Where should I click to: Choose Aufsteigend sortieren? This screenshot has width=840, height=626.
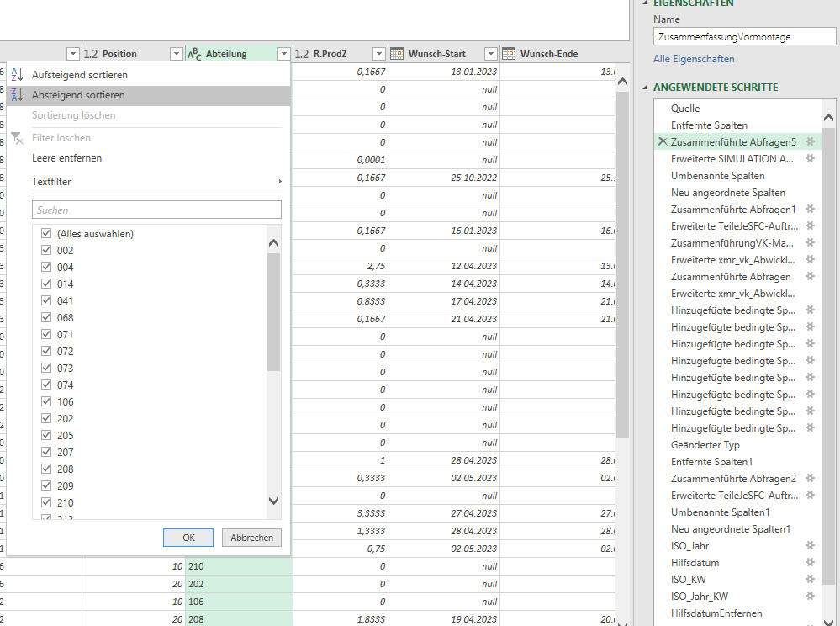click(x=149, y=75)
